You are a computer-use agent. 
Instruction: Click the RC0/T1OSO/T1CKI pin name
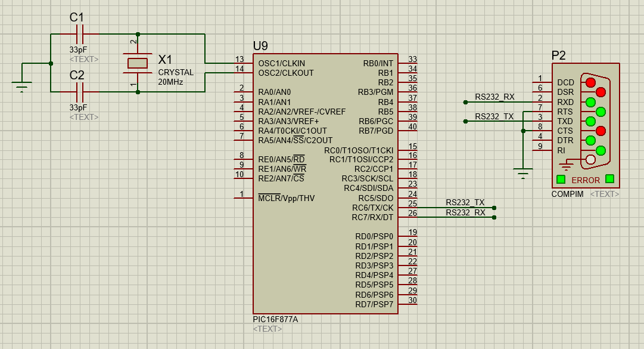click(x=359, y=150)
